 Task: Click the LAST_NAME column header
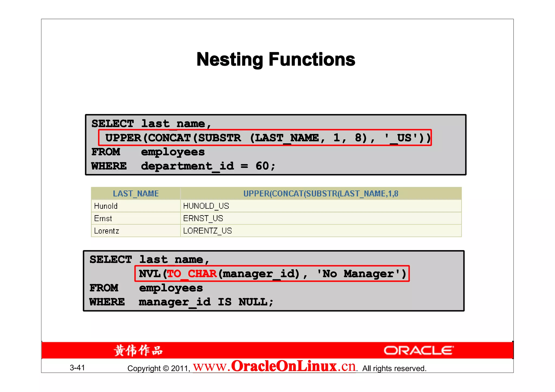[x=136, y=194]
